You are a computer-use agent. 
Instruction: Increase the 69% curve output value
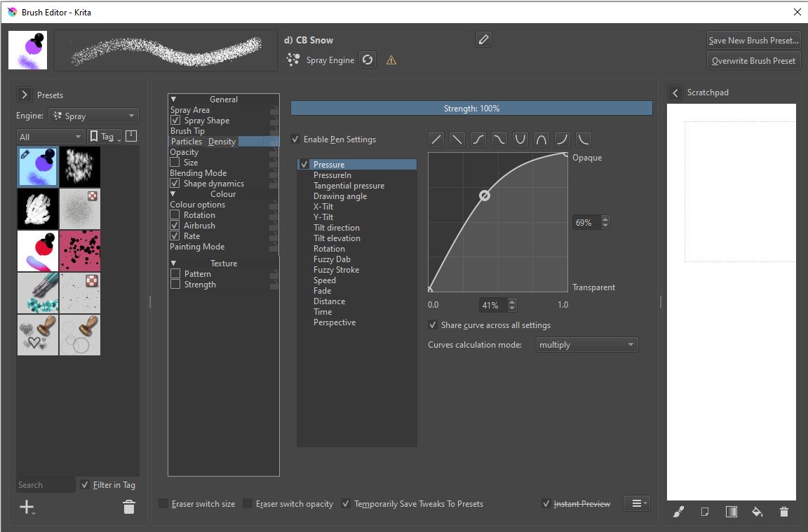point(605,219)
